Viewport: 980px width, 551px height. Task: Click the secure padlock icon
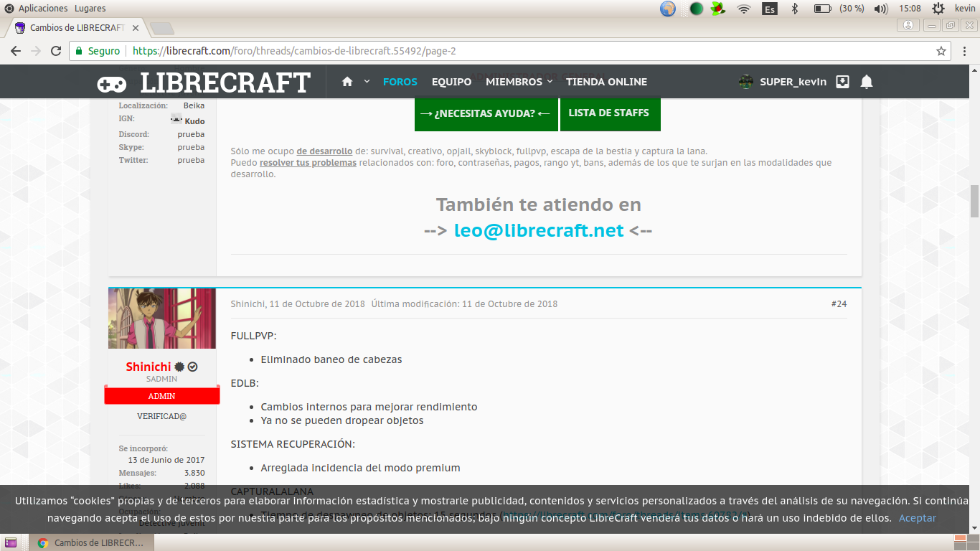pos(79,51)
